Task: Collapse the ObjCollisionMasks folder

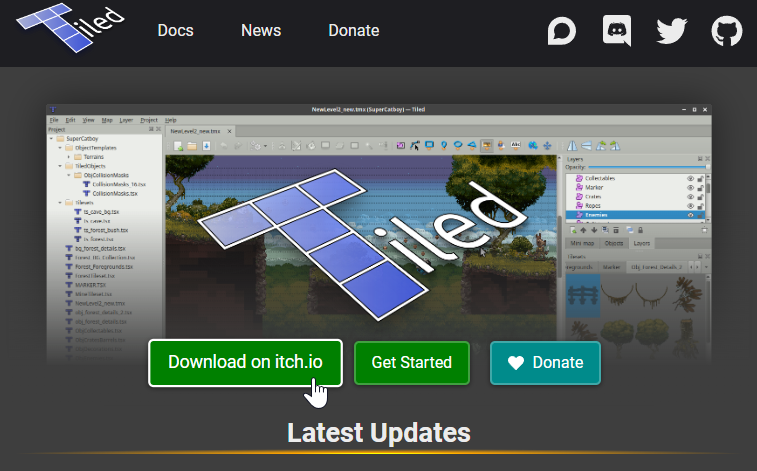Action: (69, 175)
